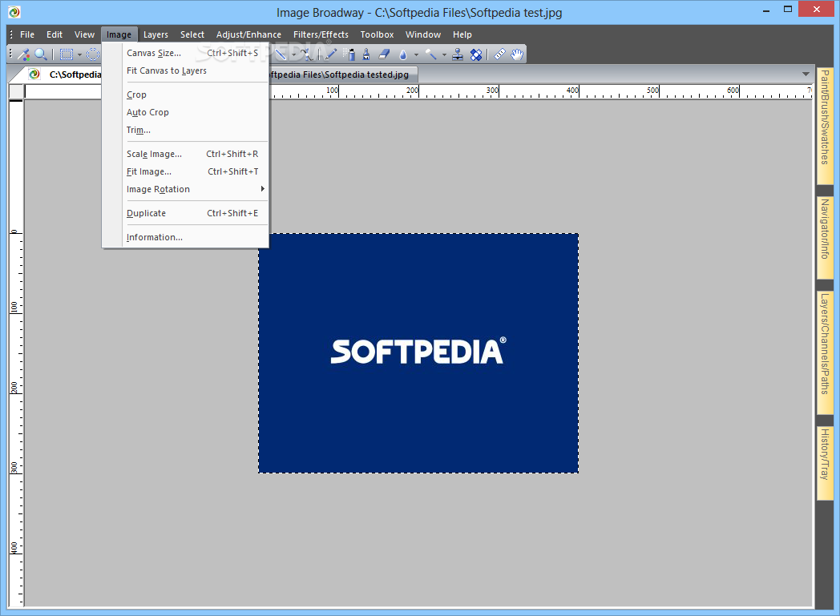Screen dimensions: 840x616
Task: Select the hand pan tool
Action: click(x=517, y=54)
